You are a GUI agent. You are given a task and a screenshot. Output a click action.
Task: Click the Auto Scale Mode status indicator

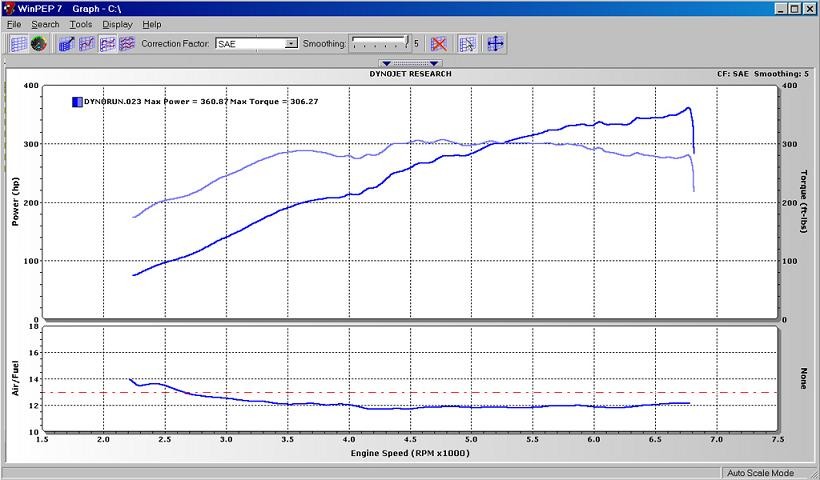coord(760,473)
